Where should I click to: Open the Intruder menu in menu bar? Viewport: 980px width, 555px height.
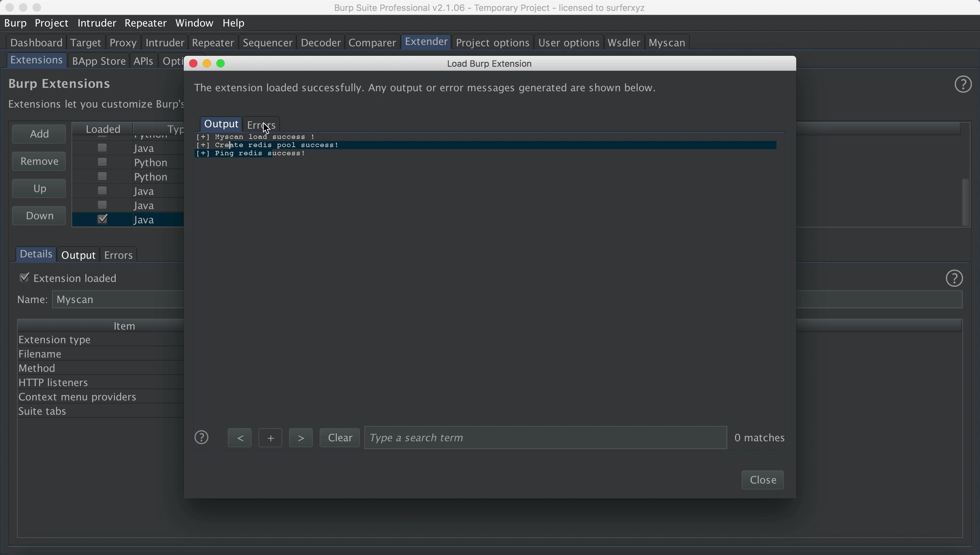tap(97, 23)
